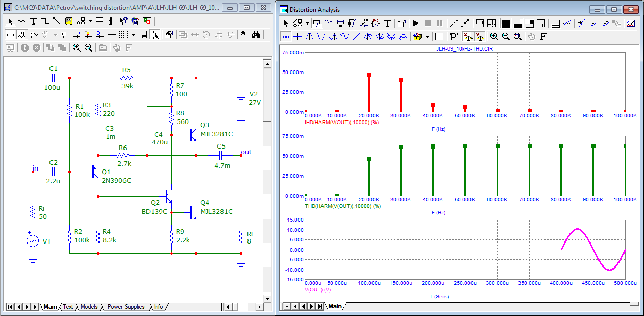Select the diagonal line drawing tool

pyautogui.click(x=56, y=21)
